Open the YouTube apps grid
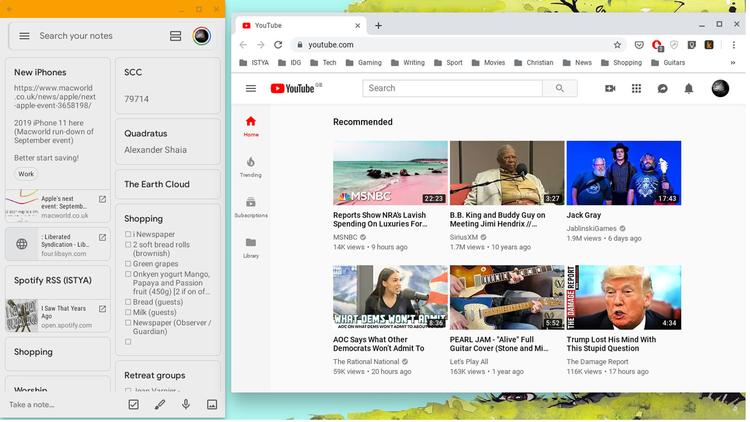The width and height of the screenshot is (750, 422). 636,89
